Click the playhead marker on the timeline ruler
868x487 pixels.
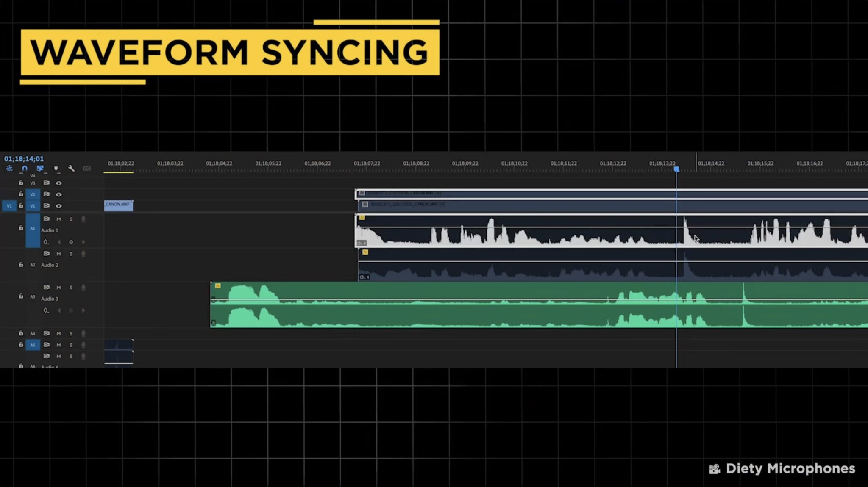pos(677,169)
